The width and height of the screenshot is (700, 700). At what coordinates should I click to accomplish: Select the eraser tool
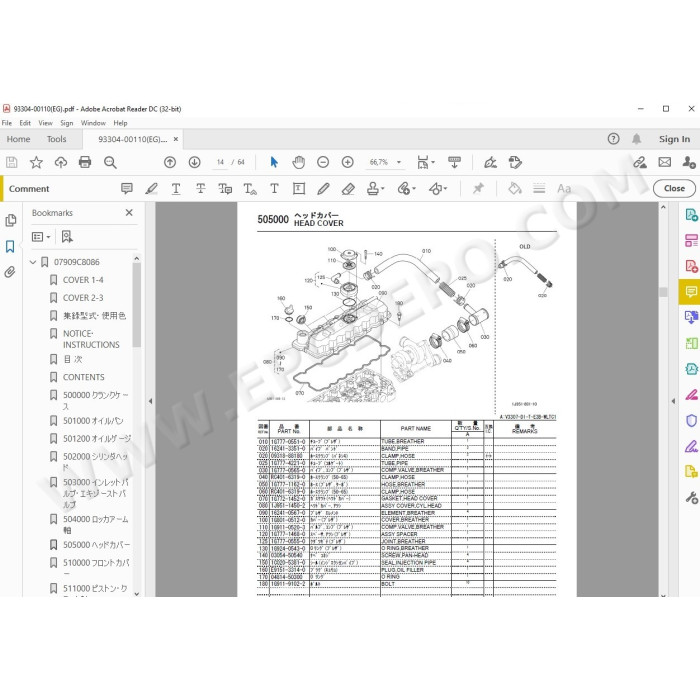pos(348,189)
